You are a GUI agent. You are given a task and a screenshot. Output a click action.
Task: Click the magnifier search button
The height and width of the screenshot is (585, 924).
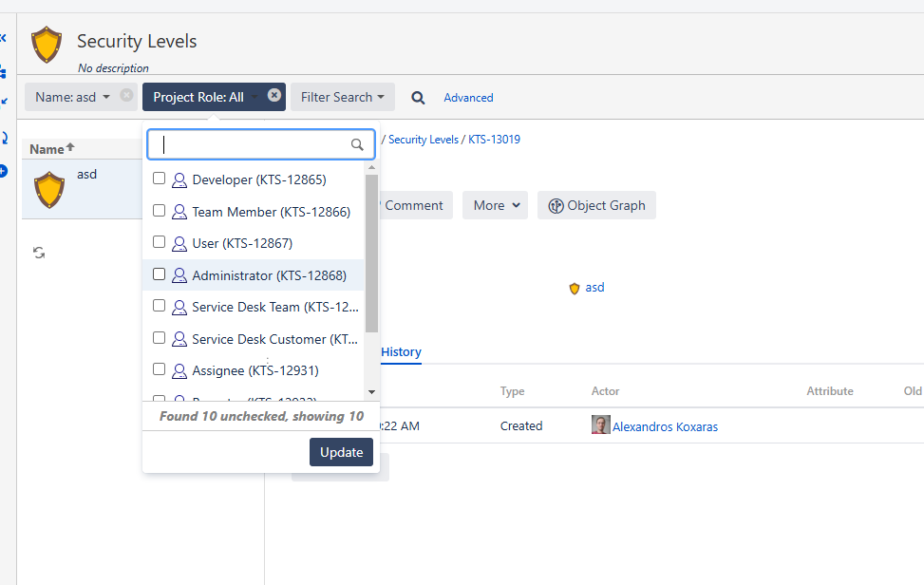(x=418, y=98)
